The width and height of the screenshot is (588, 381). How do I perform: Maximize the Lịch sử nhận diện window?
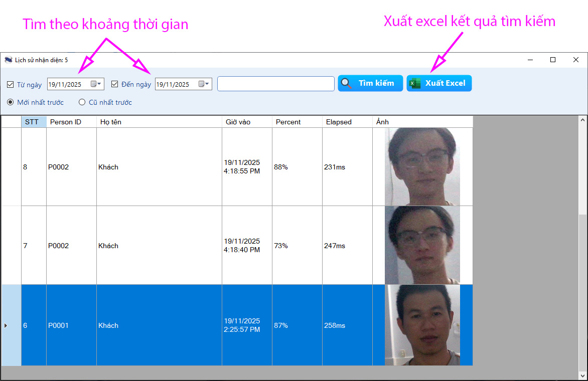553,60
